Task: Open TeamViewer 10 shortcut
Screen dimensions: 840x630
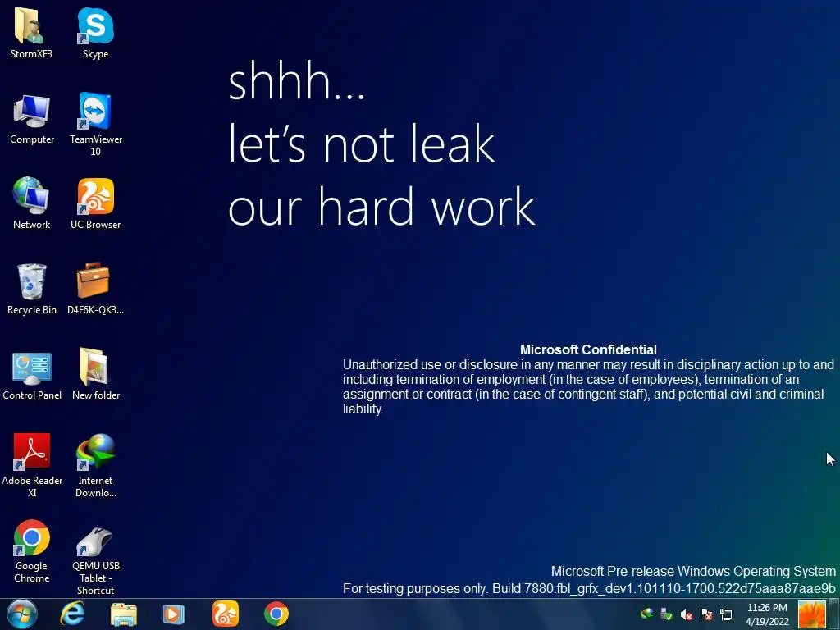Action: click(x=95, y=125)
